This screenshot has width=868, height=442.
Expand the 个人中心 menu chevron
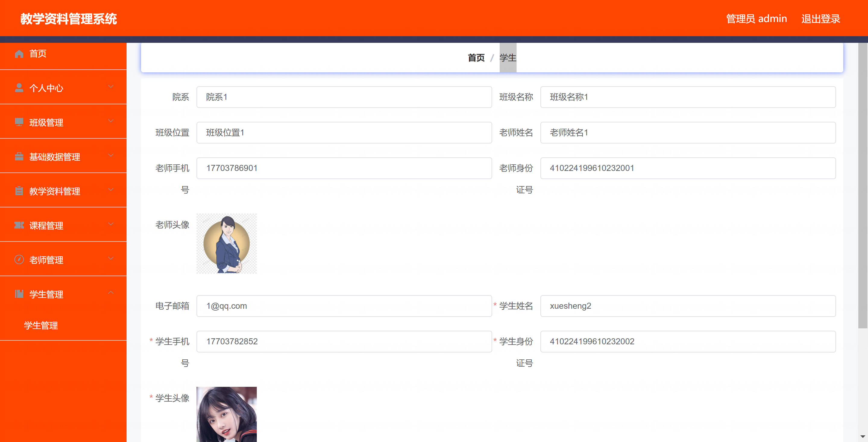pyautogui.click(x=111, y=87)
